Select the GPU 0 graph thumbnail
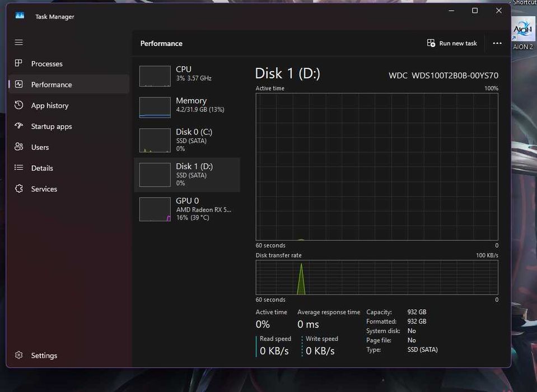 click(155, 209)
